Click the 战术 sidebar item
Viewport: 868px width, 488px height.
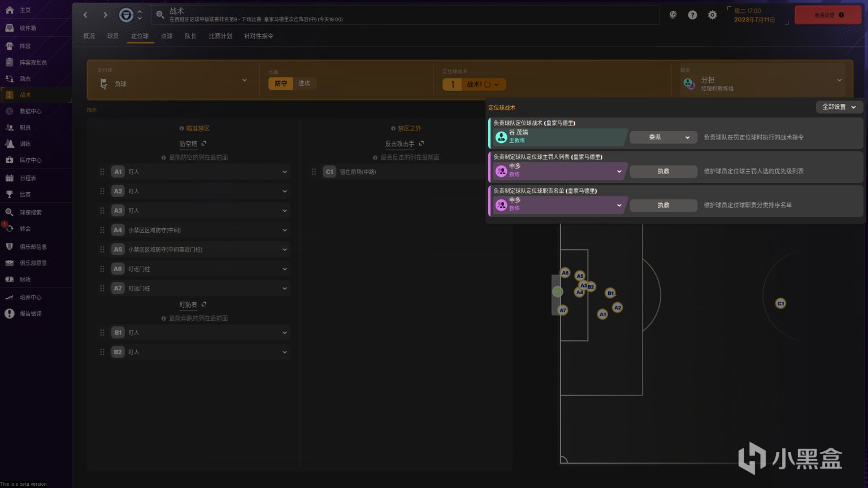[x=36, y=95]
